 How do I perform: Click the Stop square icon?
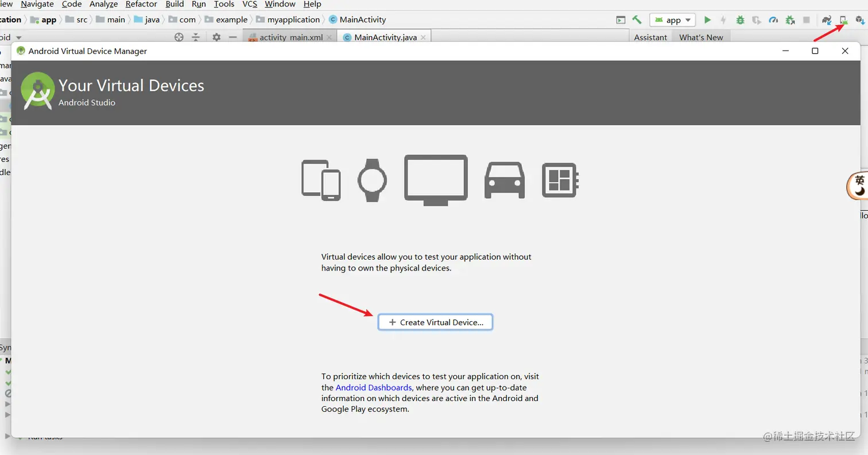[x=807, y=20]
